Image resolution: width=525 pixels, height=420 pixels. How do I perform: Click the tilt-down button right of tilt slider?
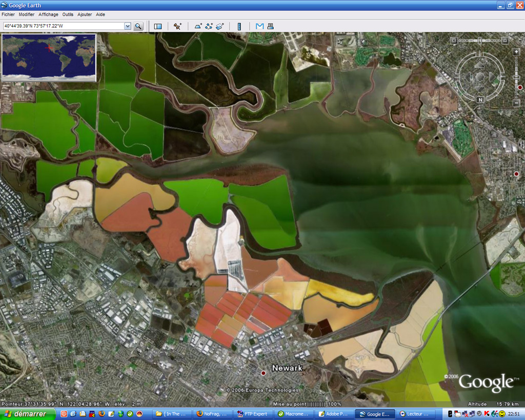pos(505,41)
